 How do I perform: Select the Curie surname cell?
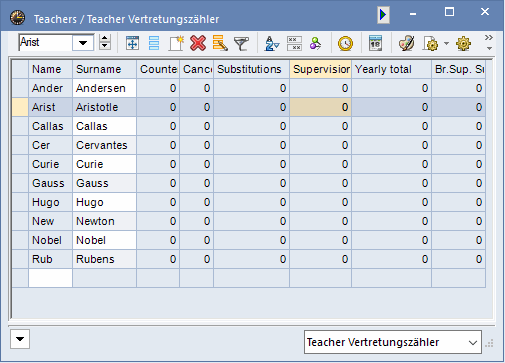pyautogui.click(x=104, y=164)
